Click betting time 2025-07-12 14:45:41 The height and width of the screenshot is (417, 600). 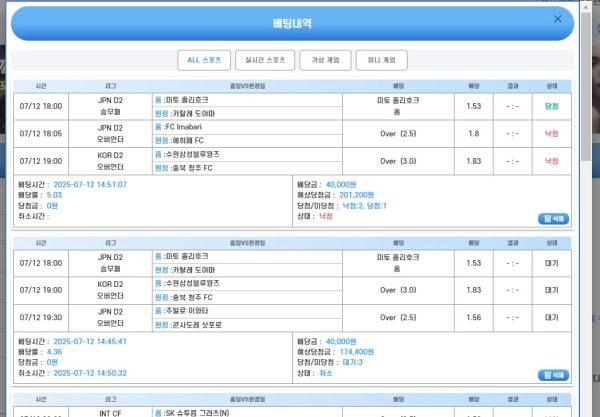click(90, 341)
